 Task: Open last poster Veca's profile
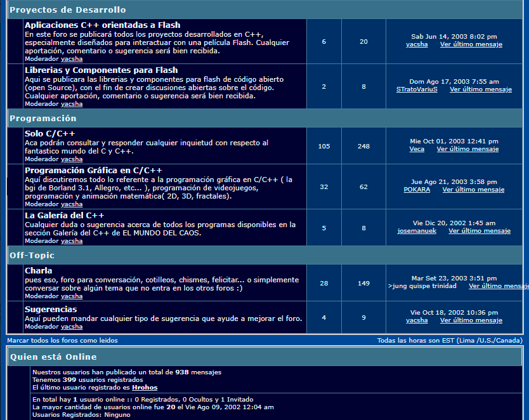pos(417,149)
